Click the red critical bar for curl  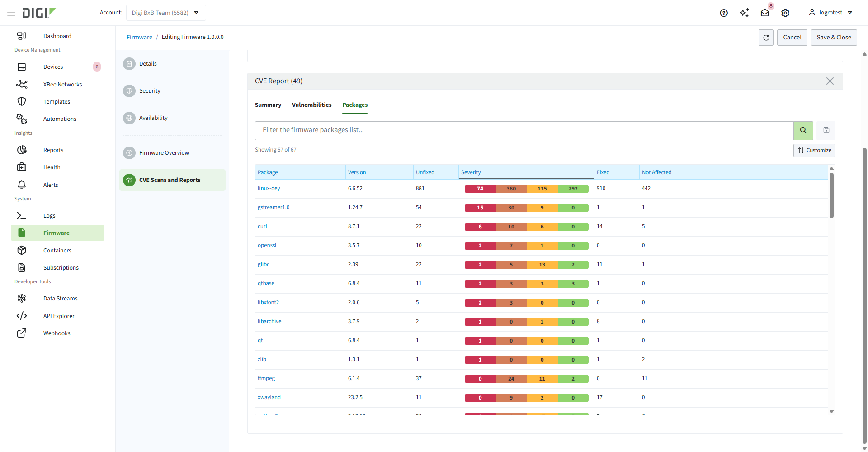480,227
